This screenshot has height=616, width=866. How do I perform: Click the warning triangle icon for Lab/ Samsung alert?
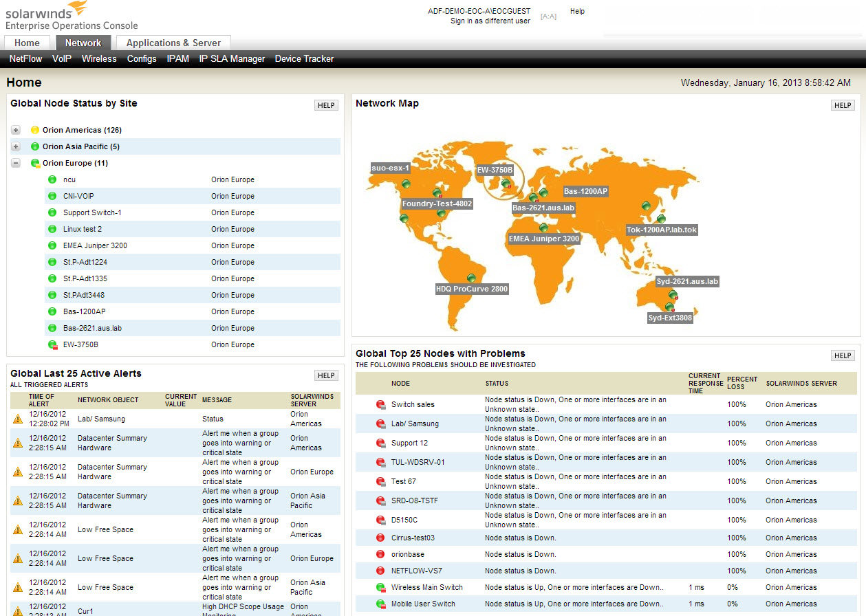pyautogui.click(x=18, y=419)
